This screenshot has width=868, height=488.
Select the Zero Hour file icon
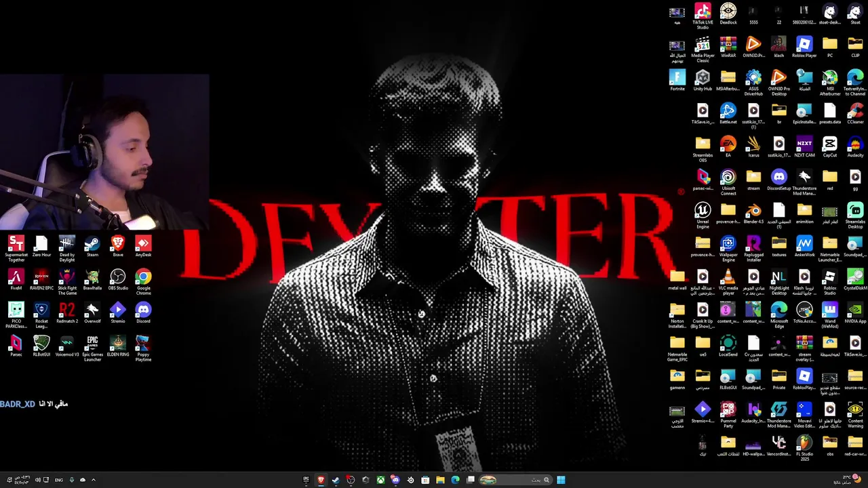click(41, 247)
